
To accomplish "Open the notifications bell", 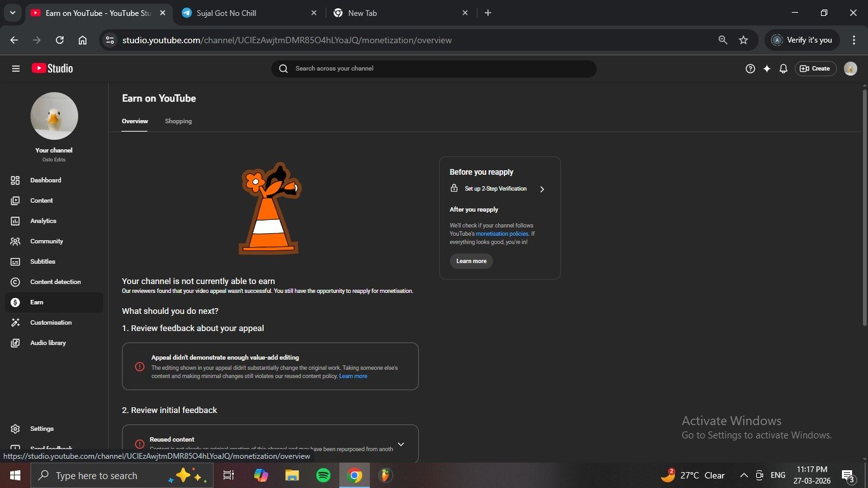I will [x=783, y=69].
